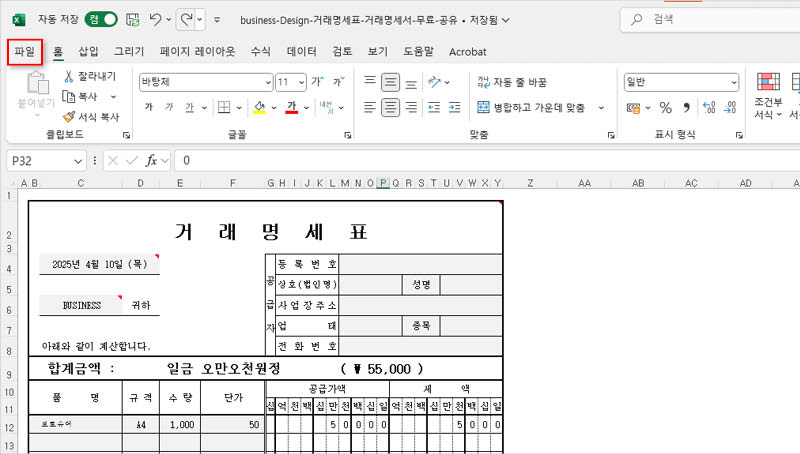Click decrease decimal icon
This screenshot has height=454, width=800.
(x=730, y=107)
